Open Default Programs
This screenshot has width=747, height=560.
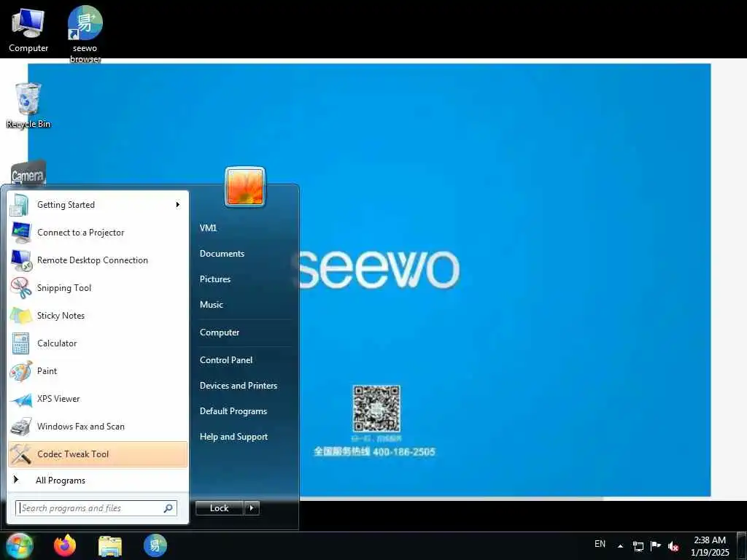pos(233,411)
